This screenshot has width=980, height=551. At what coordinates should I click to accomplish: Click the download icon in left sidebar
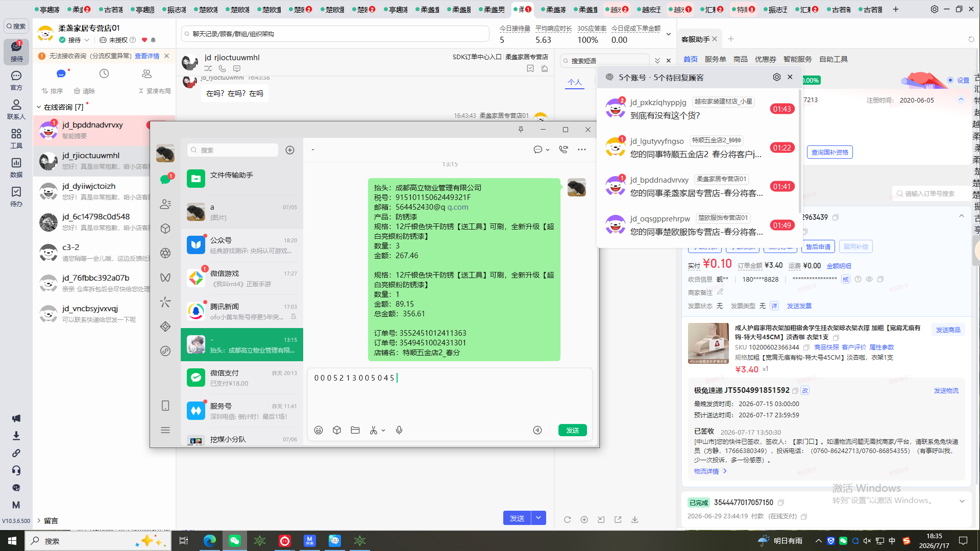pos(16,436)
